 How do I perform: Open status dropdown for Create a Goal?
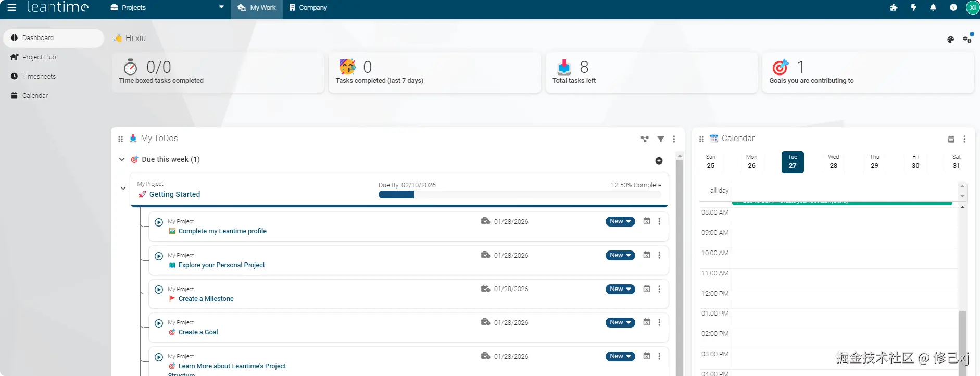tap(620, 323)
